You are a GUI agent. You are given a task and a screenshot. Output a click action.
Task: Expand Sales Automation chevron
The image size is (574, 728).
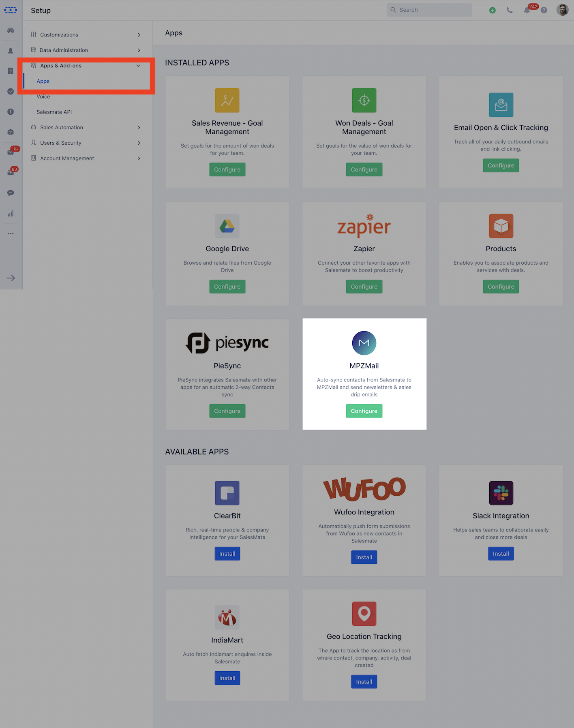click(x=139, y=128)
